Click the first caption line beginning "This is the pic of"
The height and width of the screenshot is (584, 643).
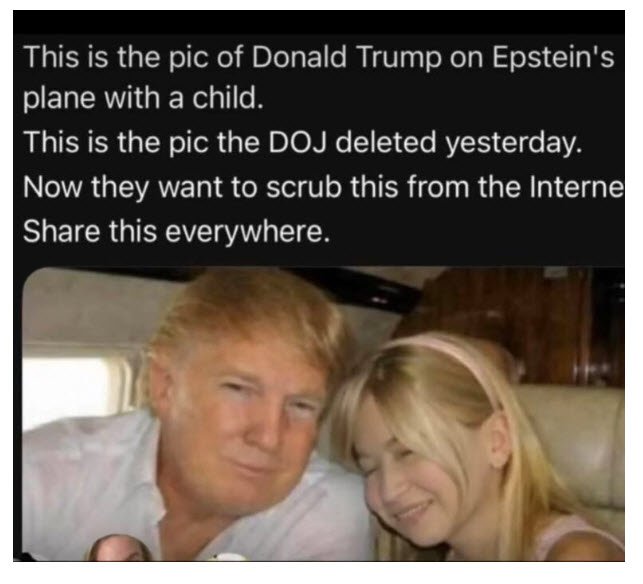click(319, 57)
